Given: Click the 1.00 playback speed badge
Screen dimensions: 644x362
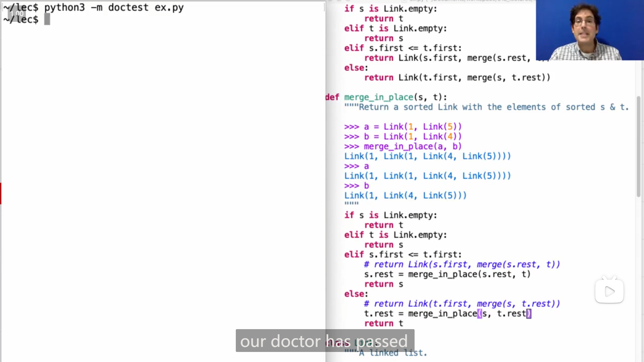Looking at the screenshot, I should pos(16,14).
